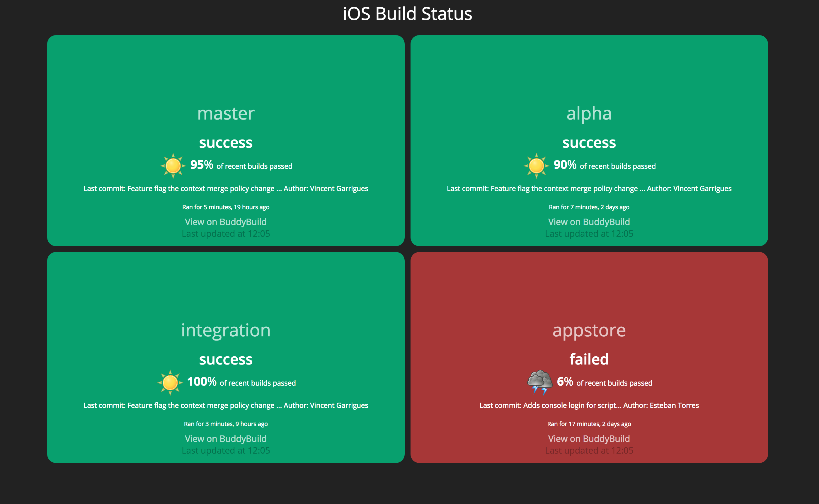The height and width of the screenshot is (504, 819).
Task: Click the alpha card's success status
Action: click(589, 143)
